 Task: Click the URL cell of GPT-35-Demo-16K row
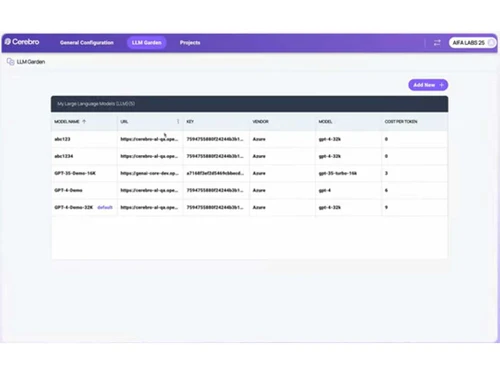[x=149, y=173]
